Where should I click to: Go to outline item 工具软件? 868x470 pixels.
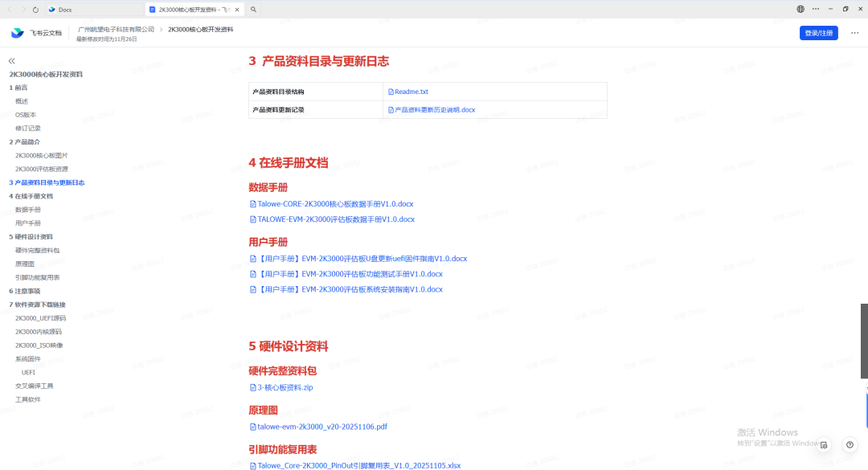pyautogui.click(x=27, y=399)
